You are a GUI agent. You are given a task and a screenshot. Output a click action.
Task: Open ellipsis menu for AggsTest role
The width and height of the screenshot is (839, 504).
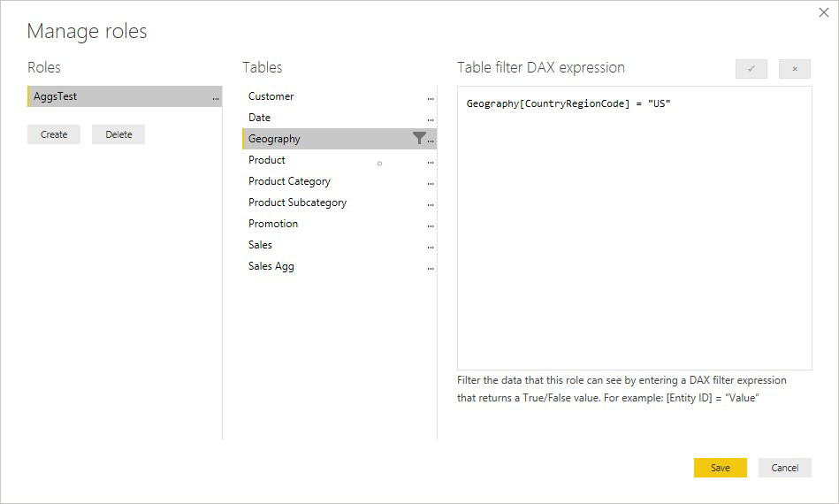pos(215,98)
